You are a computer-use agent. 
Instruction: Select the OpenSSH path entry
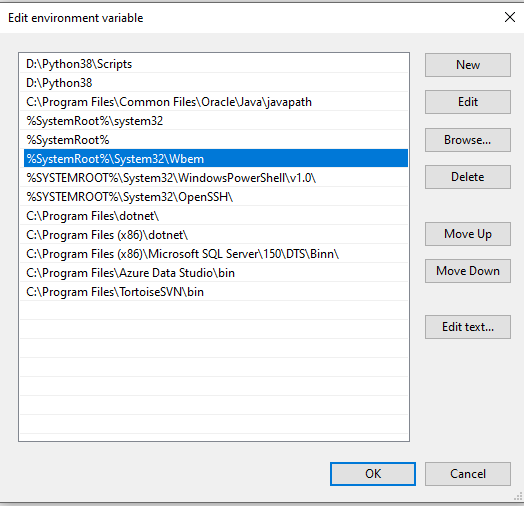click(216, 197)
